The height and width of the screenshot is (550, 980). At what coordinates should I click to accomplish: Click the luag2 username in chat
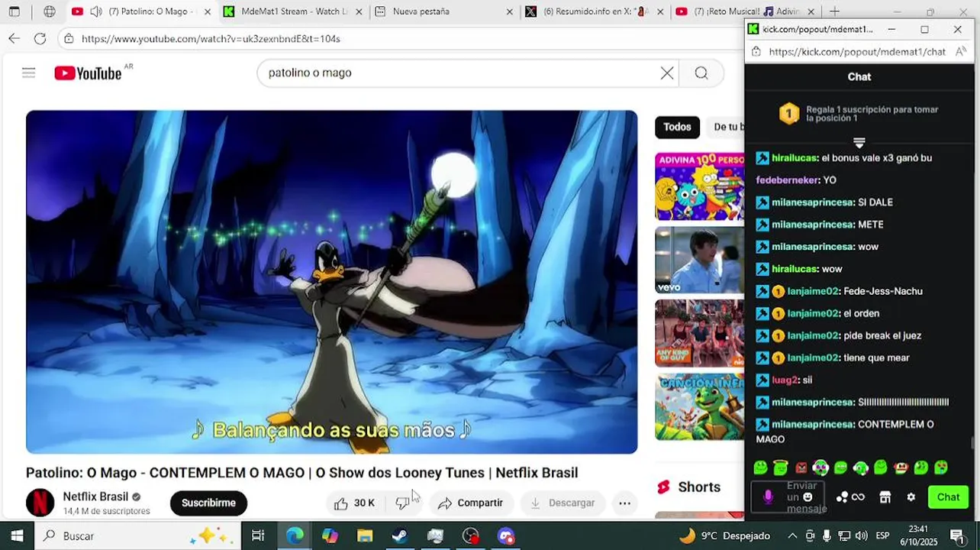click(x=784, y=380)
